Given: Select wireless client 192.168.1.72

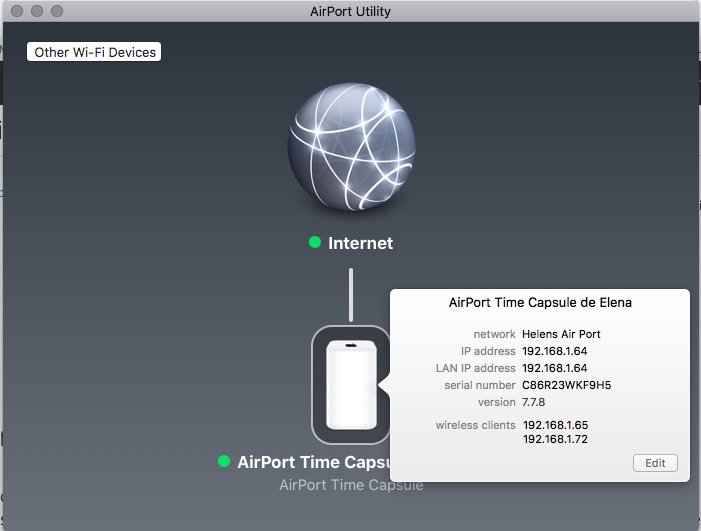Looking at the screenshot, I should point(556,439).
